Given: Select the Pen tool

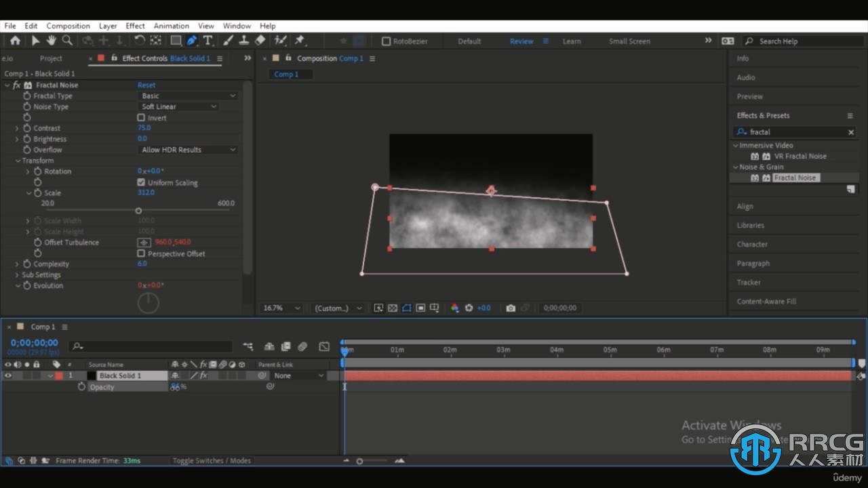Looking at the screenshot, I should [x=192, y=41].
